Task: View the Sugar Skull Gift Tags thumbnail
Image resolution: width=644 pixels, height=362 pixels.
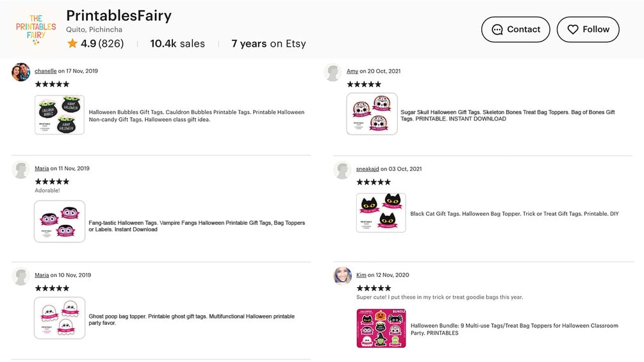Action: coord(372,114)
